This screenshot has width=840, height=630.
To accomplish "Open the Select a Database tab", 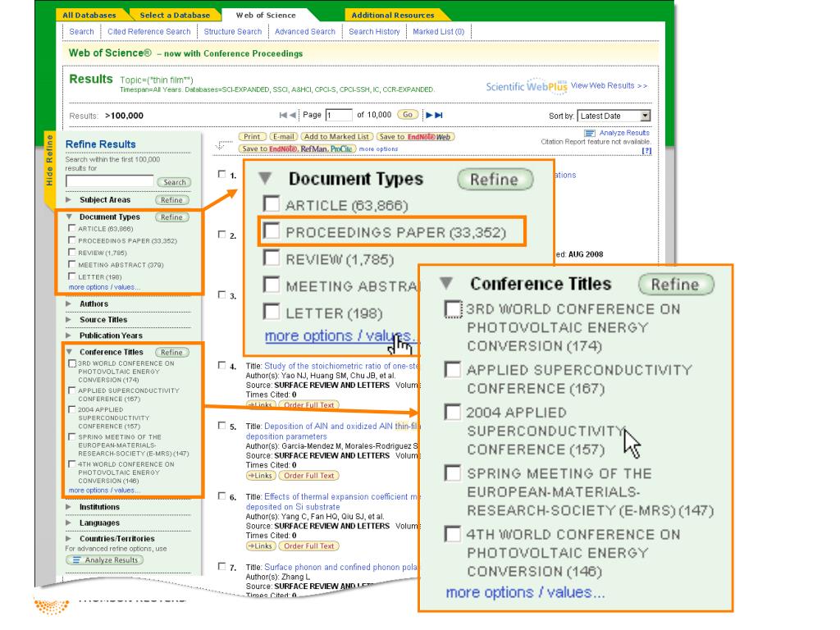I will coord(175,15).
